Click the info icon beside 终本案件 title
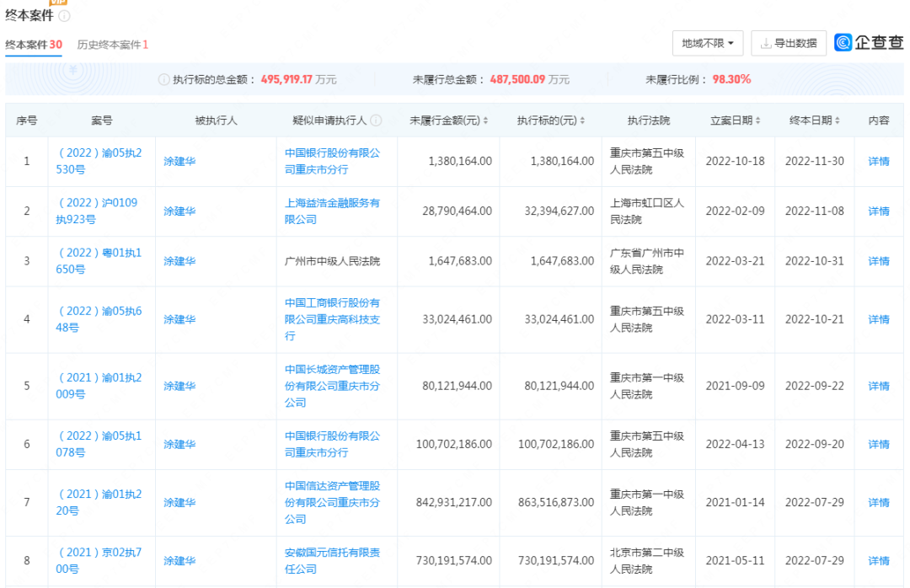Screen dimensions: 910x588 [65, 16]
